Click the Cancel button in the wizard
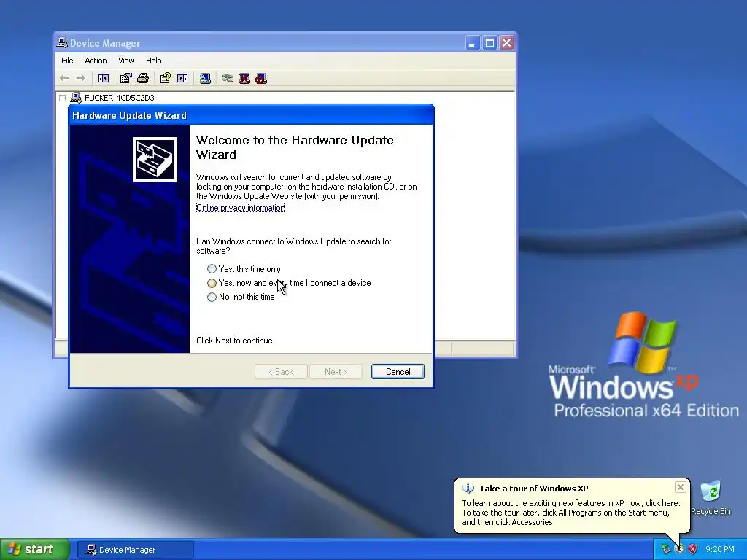747x560 pixels. click(398, 371)
